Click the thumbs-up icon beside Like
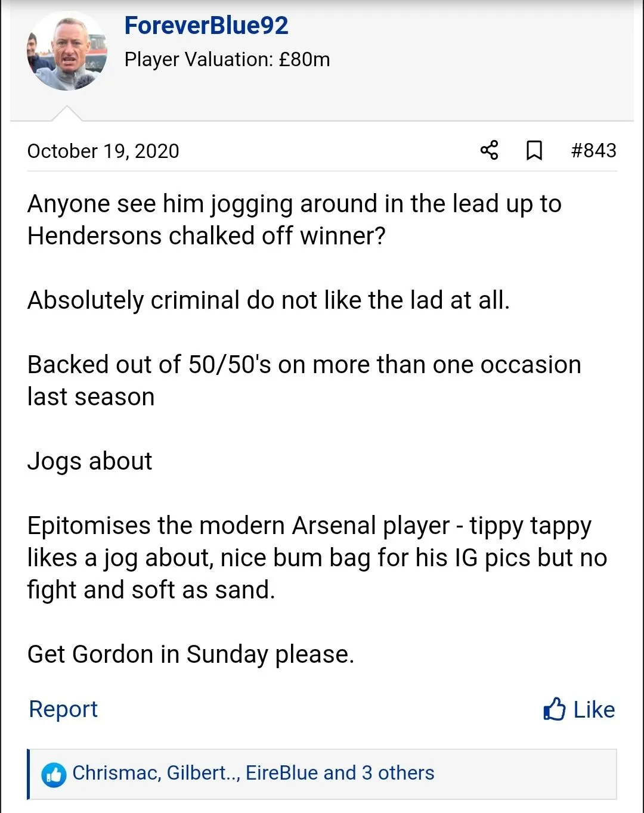 click(554, 709)
